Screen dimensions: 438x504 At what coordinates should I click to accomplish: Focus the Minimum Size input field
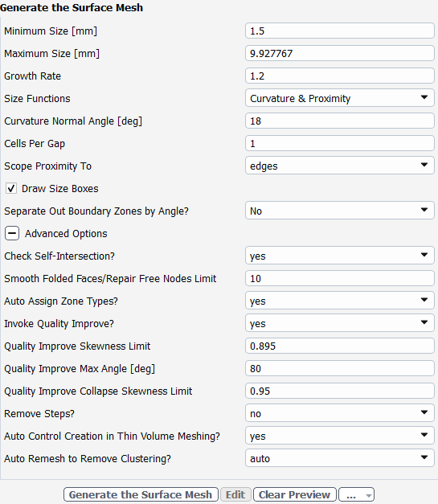point(340,31)
